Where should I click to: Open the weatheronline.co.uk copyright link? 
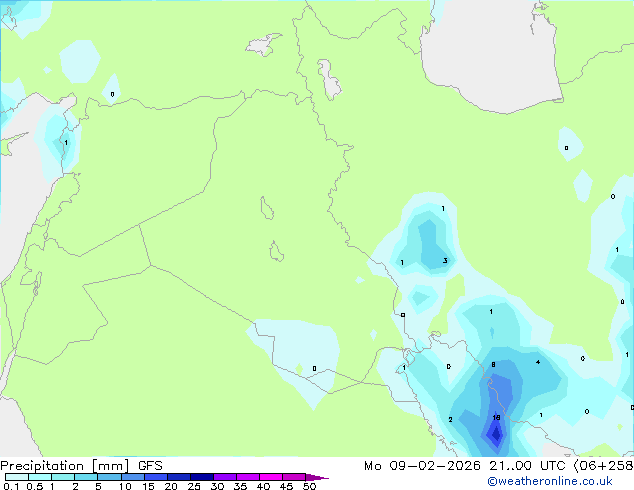point(550,481)
